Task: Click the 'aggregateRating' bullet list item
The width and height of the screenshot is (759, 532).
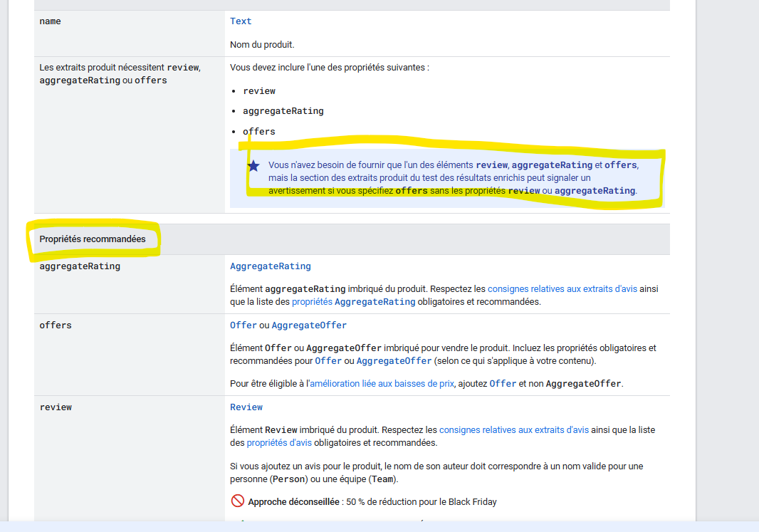Action: coord(283,111)
